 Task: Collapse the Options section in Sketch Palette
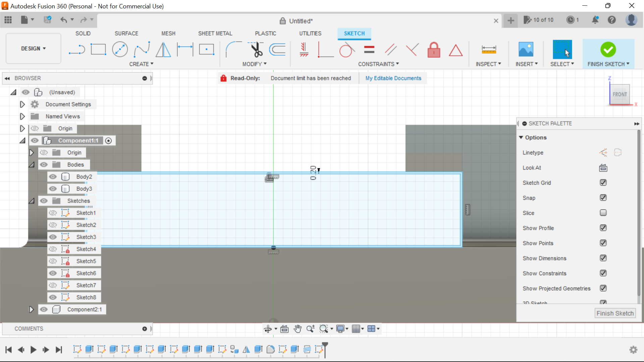pos(521,137)
